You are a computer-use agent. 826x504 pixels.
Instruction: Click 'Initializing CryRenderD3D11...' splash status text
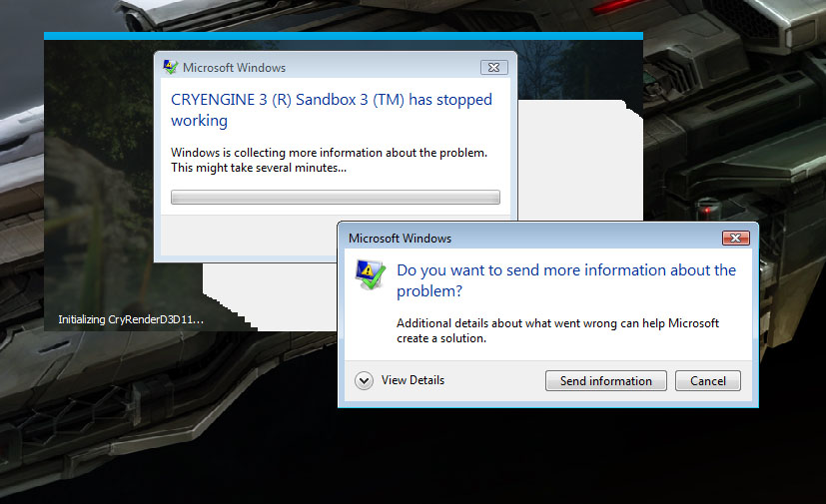[131, 319]
